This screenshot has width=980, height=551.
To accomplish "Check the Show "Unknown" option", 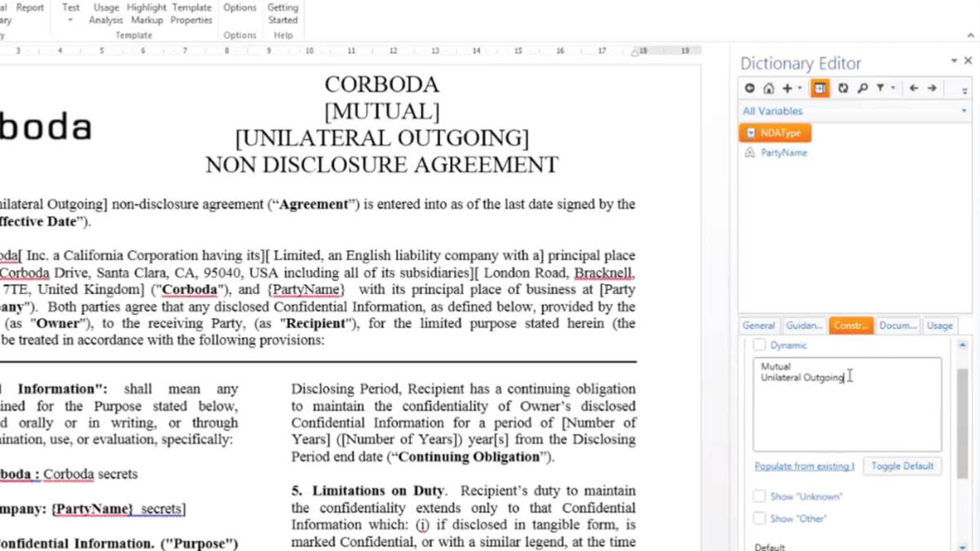I will pyautogui.click(x=759, y=496).
